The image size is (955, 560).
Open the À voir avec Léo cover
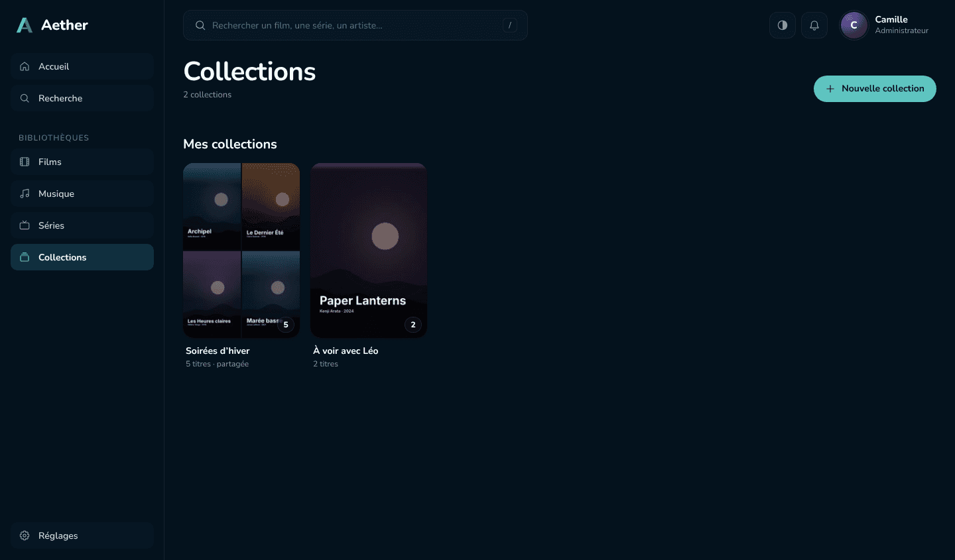click(x=369, y=251)
